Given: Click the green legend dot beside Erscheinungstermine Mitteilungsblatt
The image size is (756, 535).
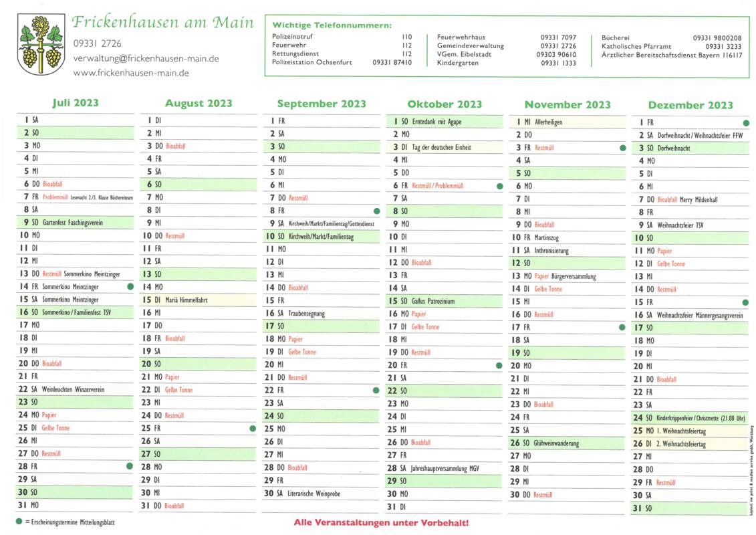Looking at the screenshot, I should [19, 522].
